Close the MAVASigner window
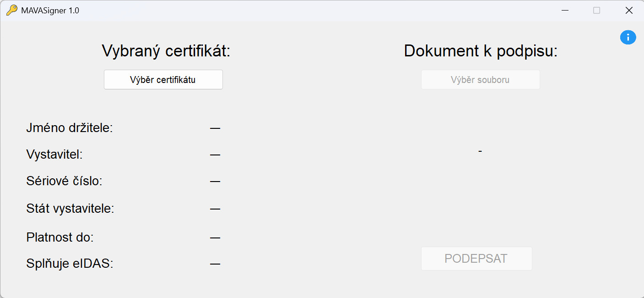644x298 pixels. [x=628, y=10]
